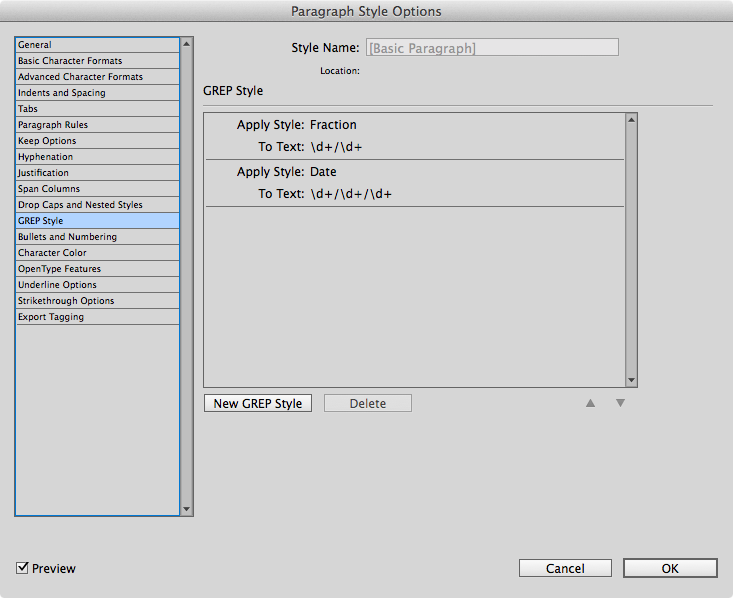The width and height of the screenshot is (733, 598).
Task: Move GREP style up with arrow icon
Action: [x=590, y=403]
